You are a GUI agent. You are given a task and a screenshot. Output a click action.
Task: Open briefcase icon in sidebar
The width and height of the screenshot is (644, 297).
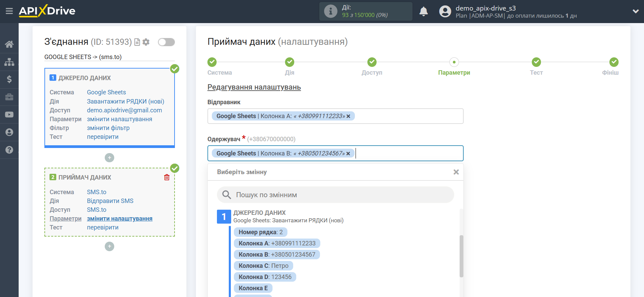click(9, 97)
